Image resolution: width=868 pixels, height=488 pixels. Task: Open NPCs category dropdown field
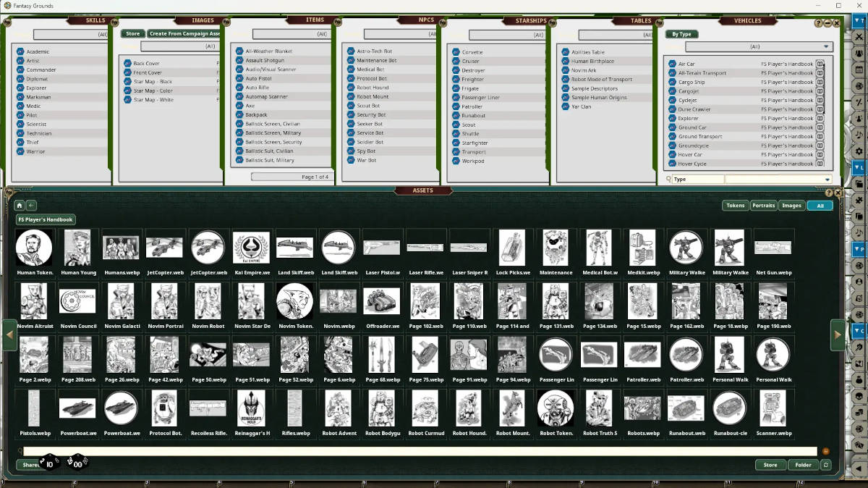399,34
